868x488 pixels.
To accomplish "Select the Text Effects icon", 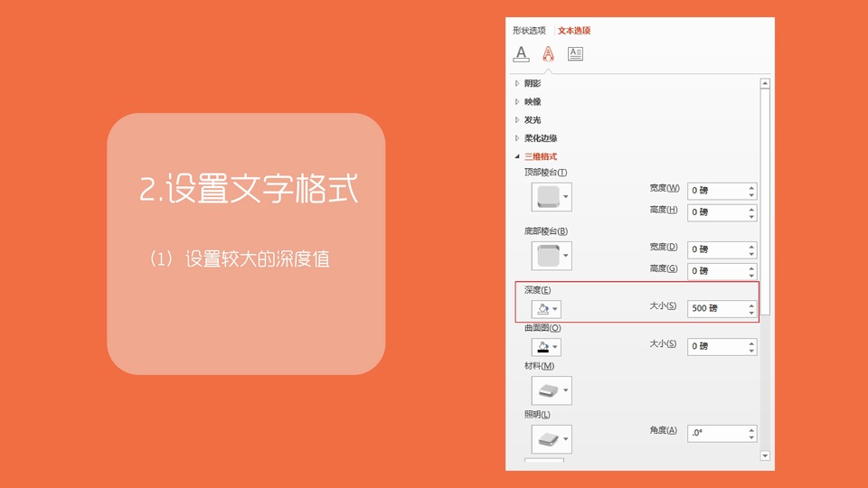I will click(548, 53).
